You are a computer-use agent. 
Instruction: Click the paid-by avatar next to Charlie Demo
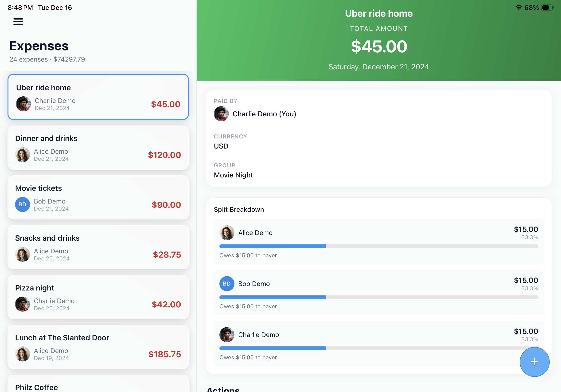[221, 114]
